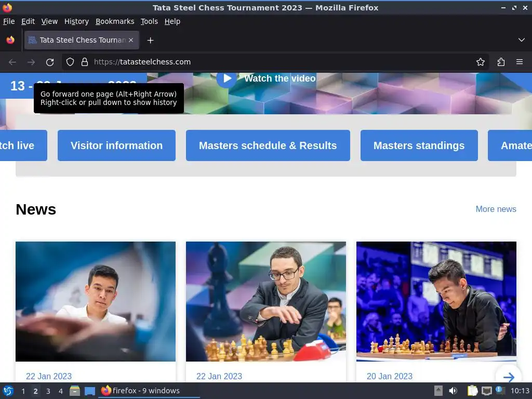
Task: Open the application launcher in taskbar
Action: tap(8, 391)
